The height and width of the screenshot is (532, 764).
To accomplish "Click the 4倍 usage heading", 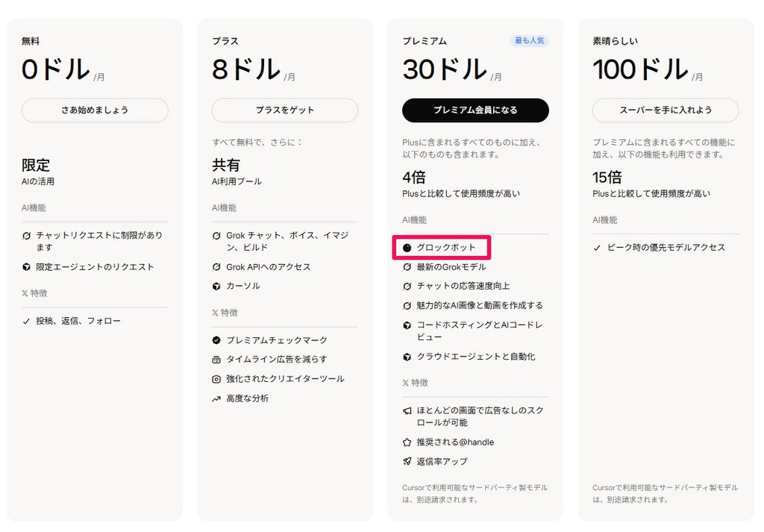I will (x=414, y=177).
